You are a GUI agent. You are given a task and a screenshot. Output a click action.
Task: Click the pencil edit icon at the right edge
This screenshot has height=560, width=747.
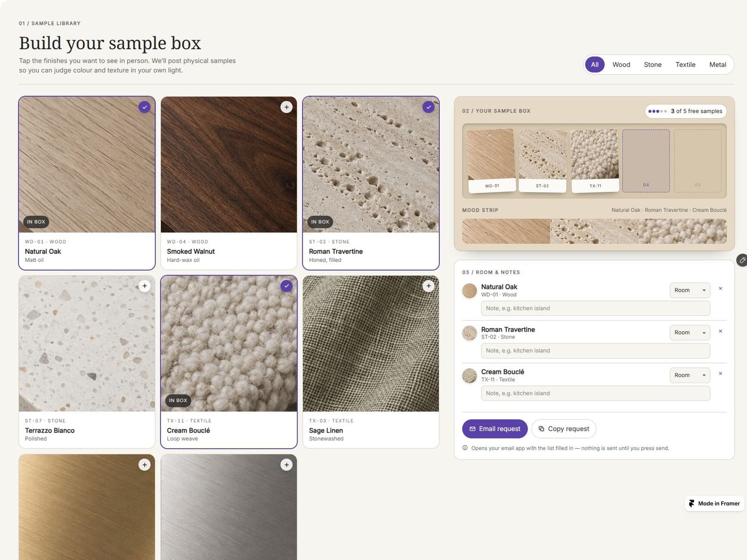pyautogui.click(x=742, y=260)
